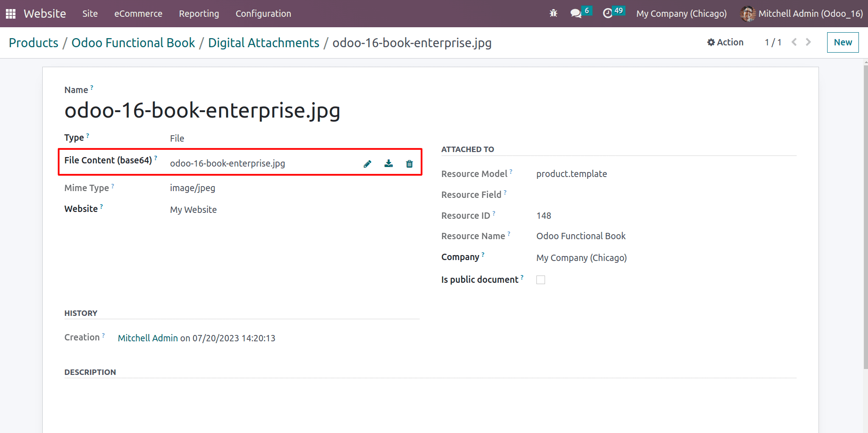Screen dimensions: 868x433
Task: Open the Action dropdown menu
Action: [725, 42]
